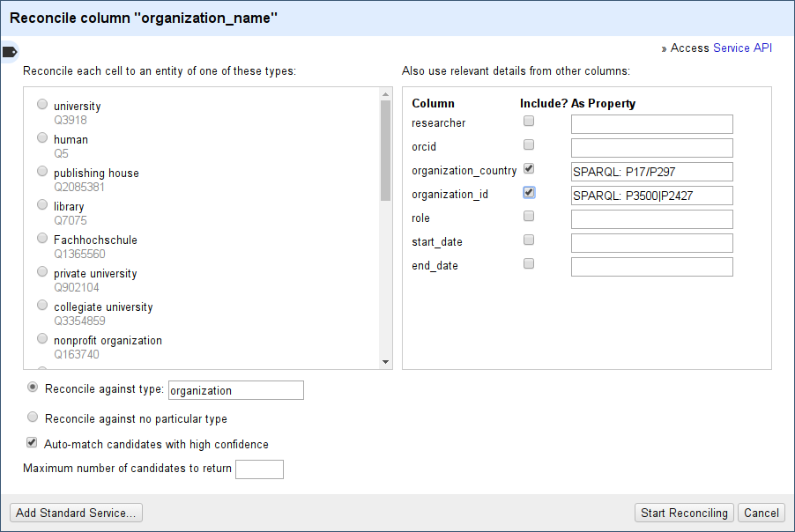Click the end_date property field
Viewport: 795px width, 532px height.
click(x=651, y=267)
